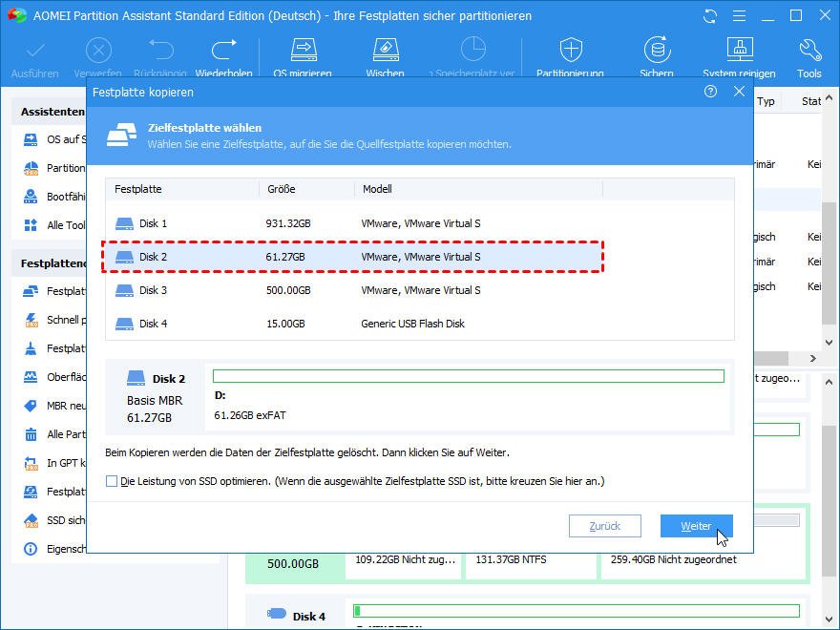Click the Ausführen checkmark icon
The image size is (840, 630).
(x=35, y=52)
